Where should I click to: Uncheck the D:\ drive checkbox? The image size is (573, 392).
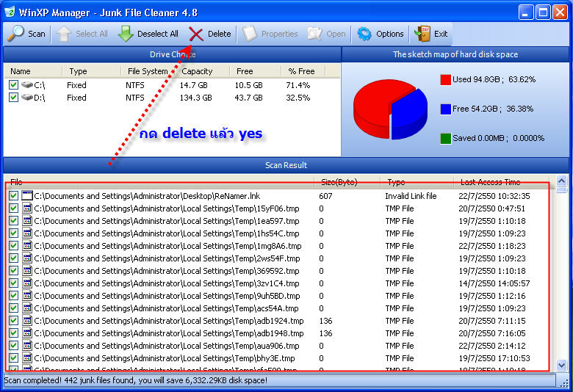tap(13, 98)
